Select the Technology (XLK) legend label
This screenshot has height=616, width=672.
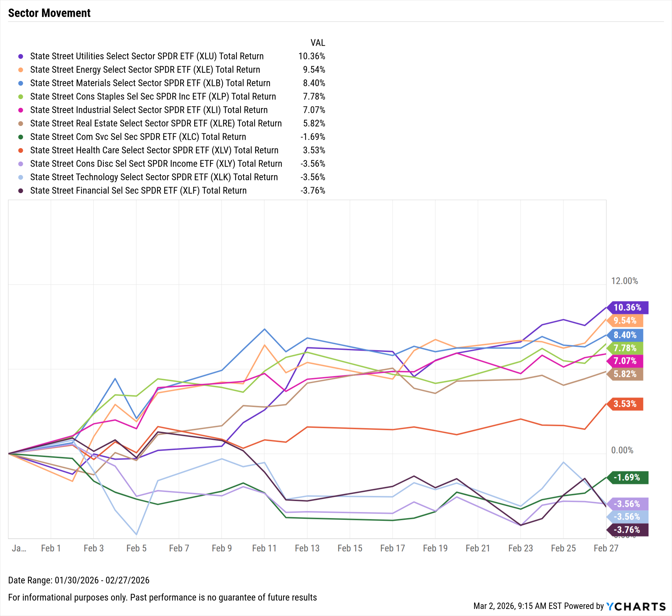(x=154, y=177)
